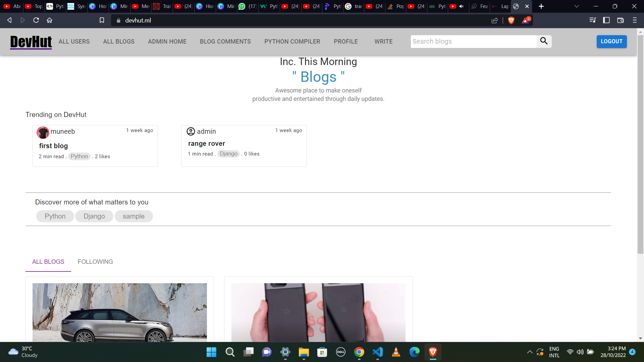Click the LOGOUT button
This screenshot has height=362, width=644.
click(612, 41)
